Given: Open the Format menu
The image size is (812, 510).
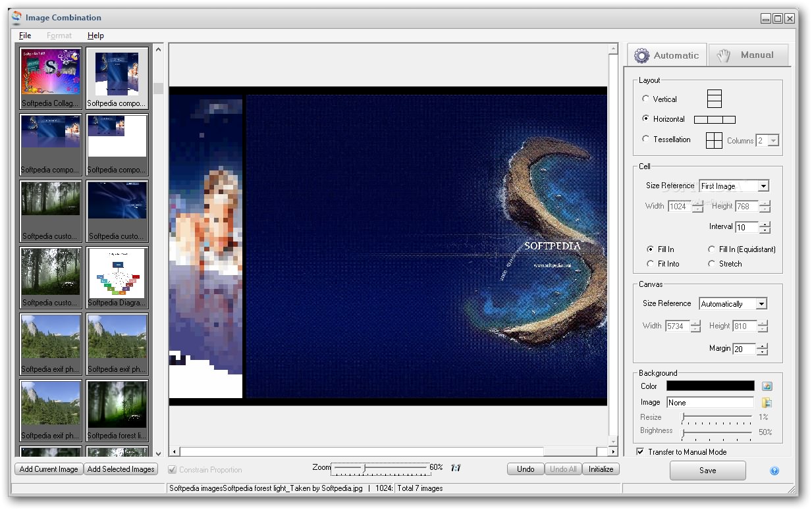Looking at the screenshot, I should point(59,36).
